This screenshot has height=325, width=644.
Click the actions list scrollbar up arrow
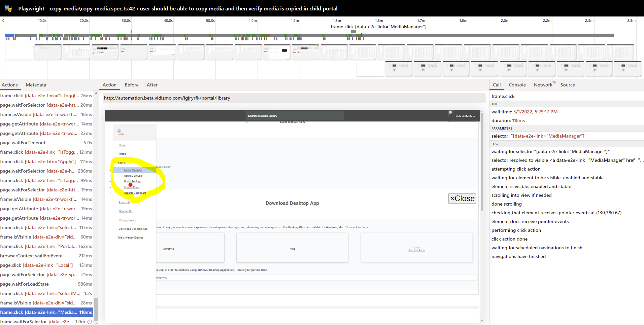pyautogui.click(x=96, y=93)
